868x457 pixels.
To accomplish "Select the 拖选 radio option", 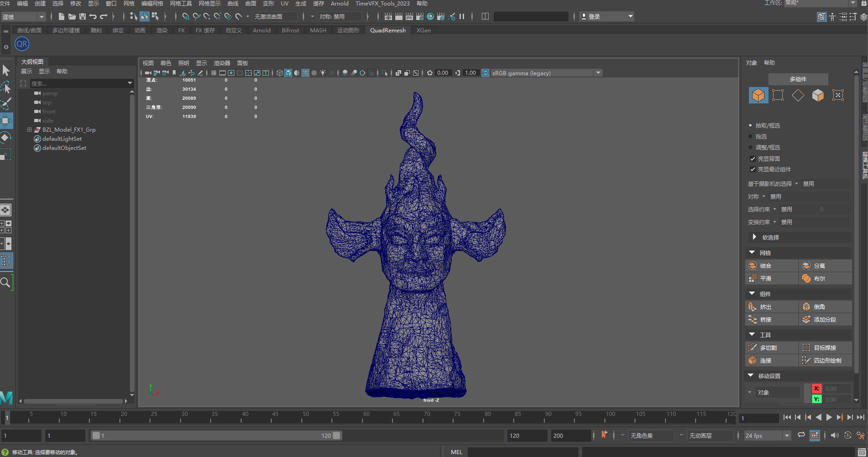I will [750, 136].
